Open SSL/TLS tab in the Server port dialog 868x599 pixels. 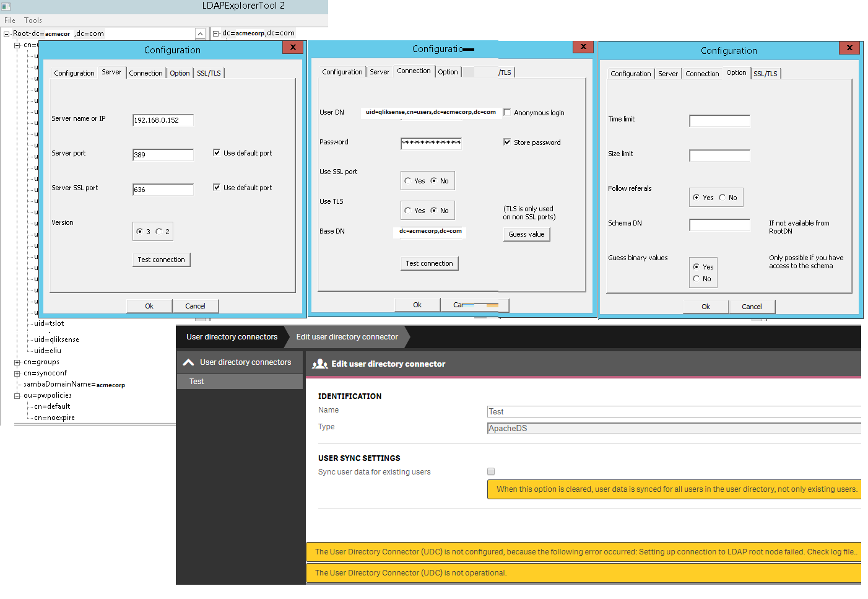pos(209,73)
